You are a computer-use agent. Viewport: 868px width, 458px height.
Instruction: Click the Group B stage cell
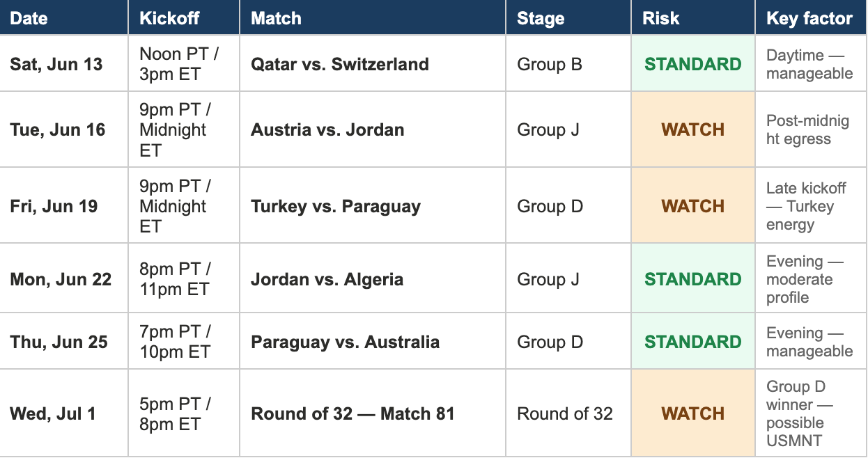pos(568,63)
